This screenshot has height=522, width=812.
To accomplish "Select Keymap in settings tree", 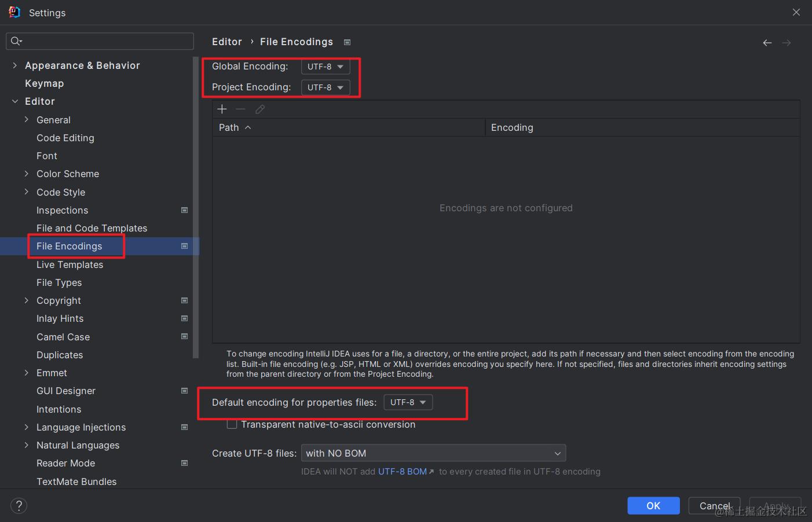I will [x=44, y=83].
